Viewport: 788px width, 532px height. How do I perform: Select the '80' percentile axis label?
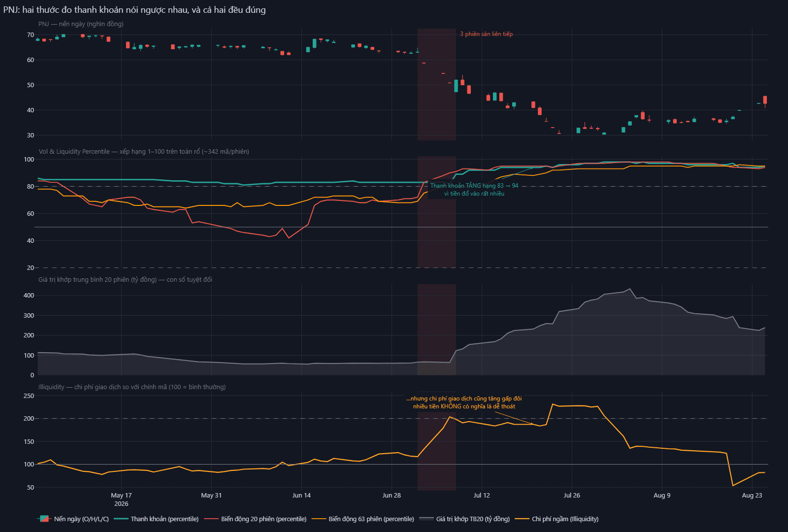click(31, 186)
